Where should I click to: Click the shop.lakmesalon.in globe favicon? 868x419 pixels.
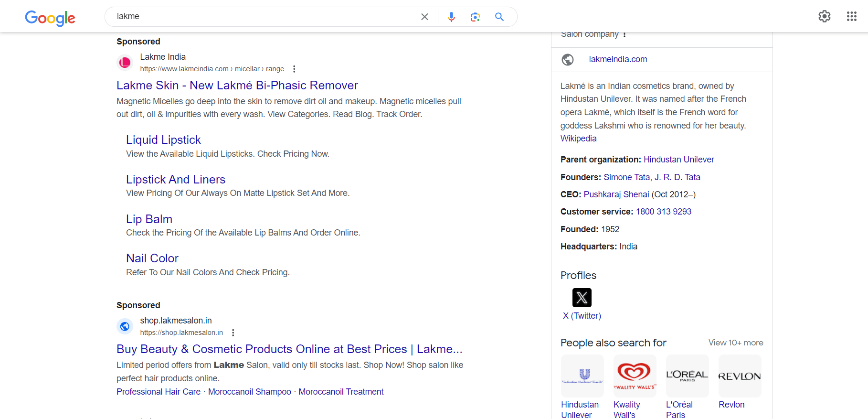125,326
